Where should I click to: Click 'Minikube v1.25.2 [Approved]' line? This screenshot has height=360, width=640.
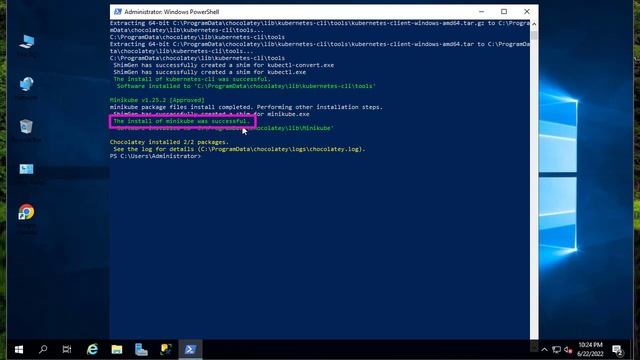(157, 100)
